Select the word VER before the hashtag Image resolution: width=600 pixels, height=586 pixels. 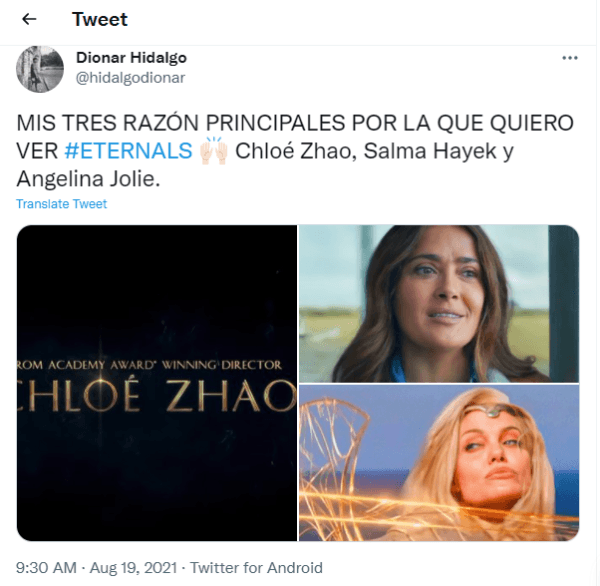37,151
